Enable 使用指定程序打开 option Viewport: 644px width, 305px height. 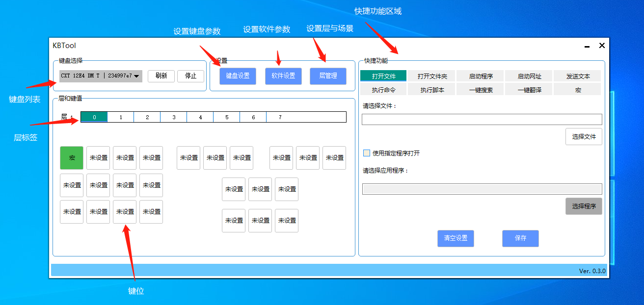tap(366, 153)
